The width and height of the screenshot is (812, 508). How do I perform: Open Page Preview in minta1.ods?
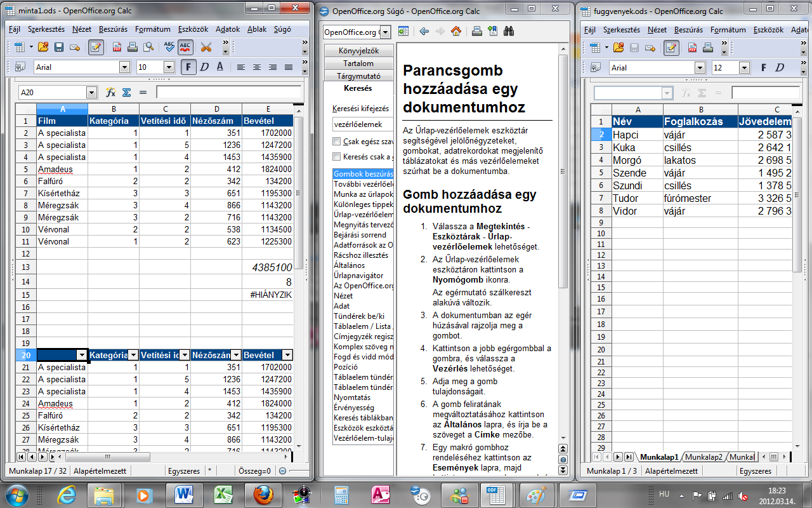[148, 47]
